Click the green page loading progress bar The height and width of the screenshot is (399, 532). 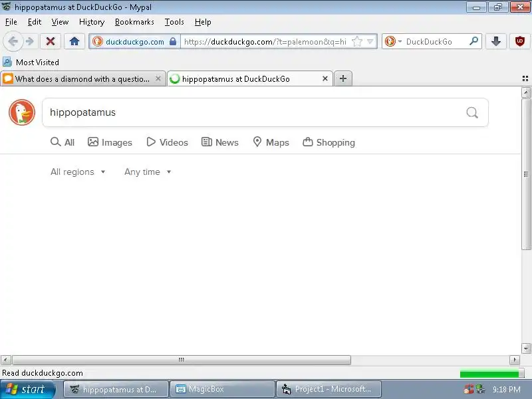click(491, 374)
